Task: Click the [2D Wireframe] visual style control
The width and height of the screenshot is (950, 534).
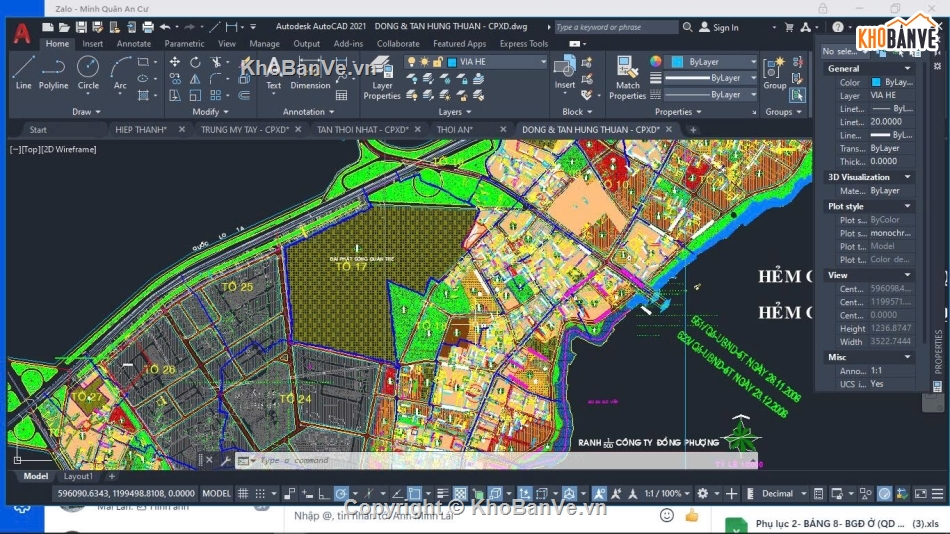Action: [69, 149]
